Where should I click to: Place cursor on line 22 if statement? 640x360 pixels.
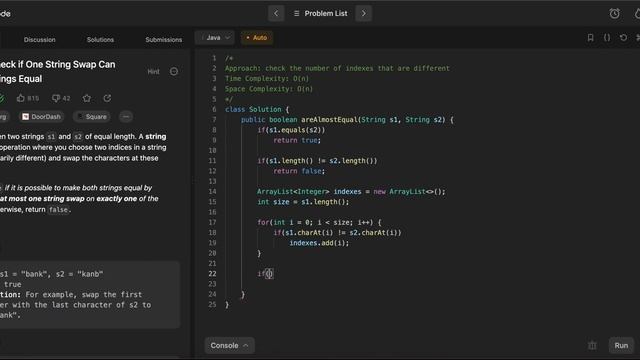pos(265,273)
